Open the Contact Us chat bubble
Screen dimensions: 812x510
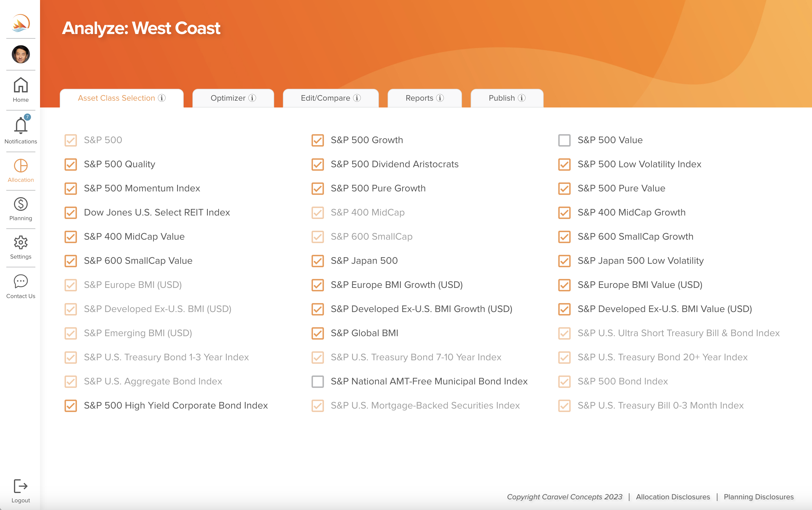pyautogui.click(x=21, y=281)
